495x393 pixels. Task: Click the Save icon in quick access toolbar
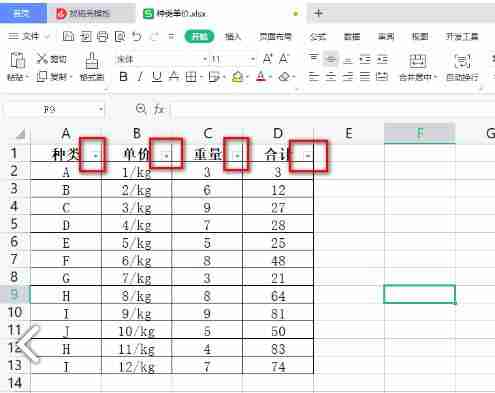tap(68, 36)
